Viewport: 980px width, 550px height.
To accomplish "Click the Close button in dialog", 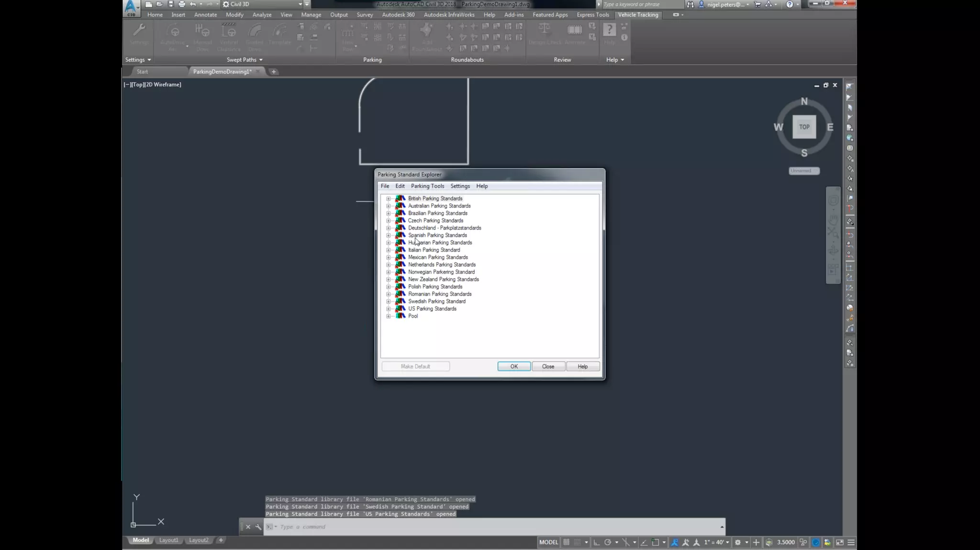I will [548, 366].
